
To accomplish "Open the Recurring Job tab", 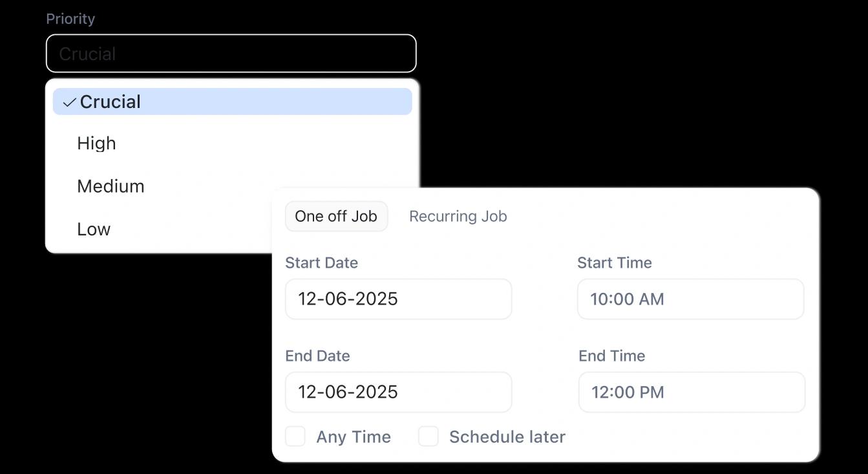I will point(458,216).
